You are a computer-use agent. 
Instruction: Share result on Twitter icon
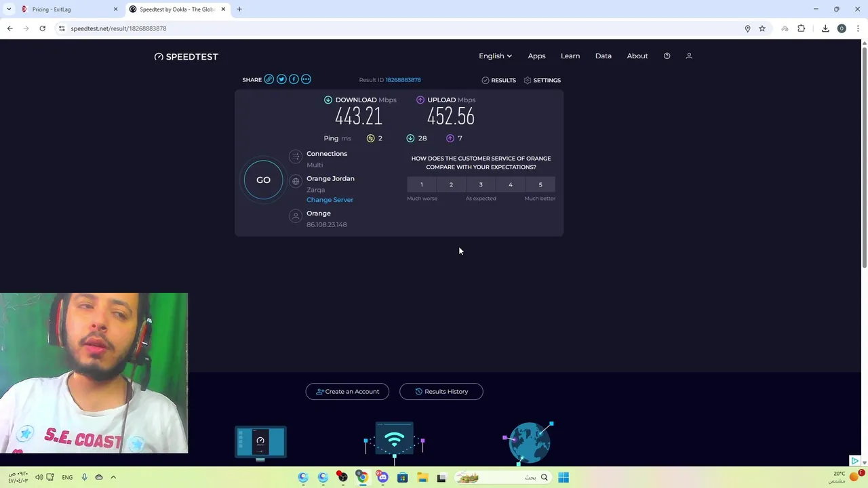click(281, 79)
